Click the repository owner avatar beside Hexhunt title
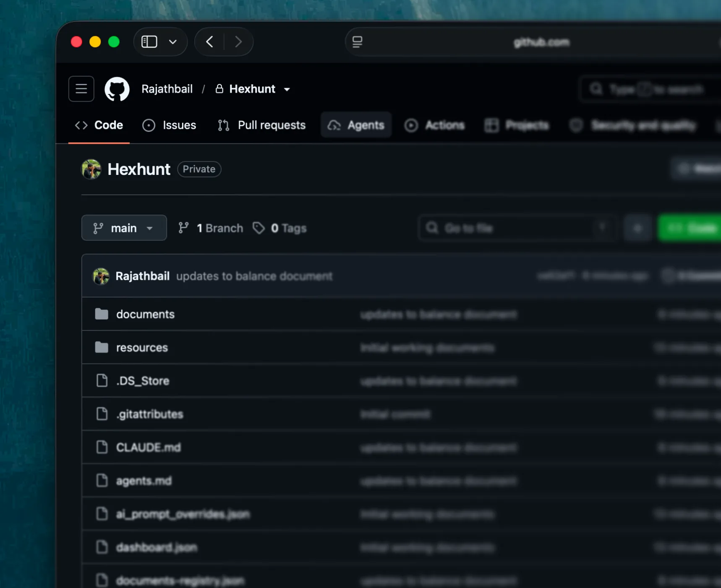This screenshot has width=721, height=588. coord(91,169)
